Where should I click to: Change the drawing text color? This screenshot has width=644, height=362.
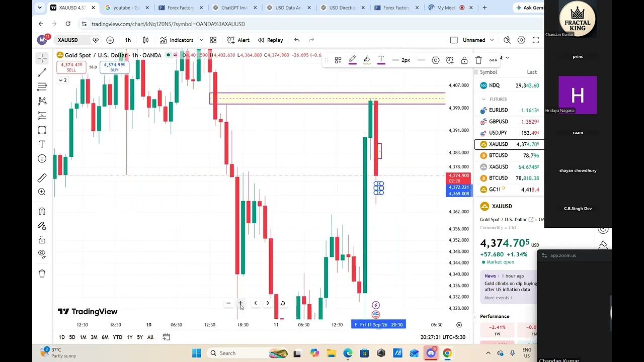tap(381, 60)
